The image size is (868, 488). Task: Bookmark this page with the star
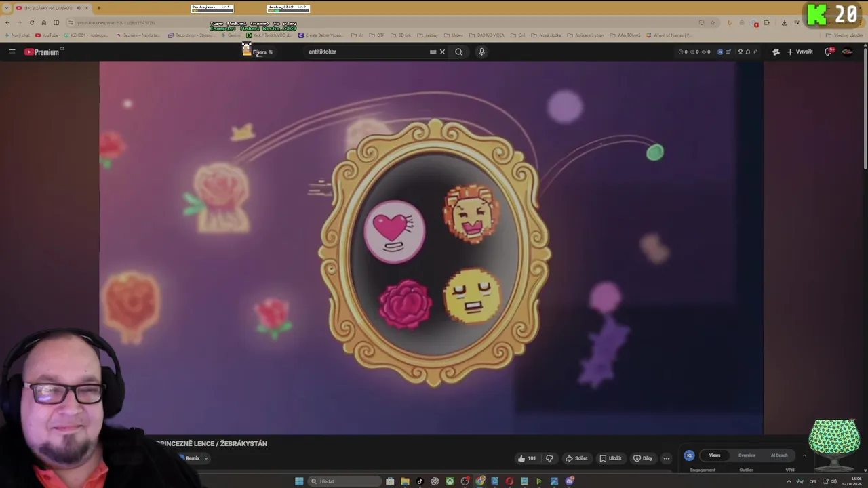713,22
